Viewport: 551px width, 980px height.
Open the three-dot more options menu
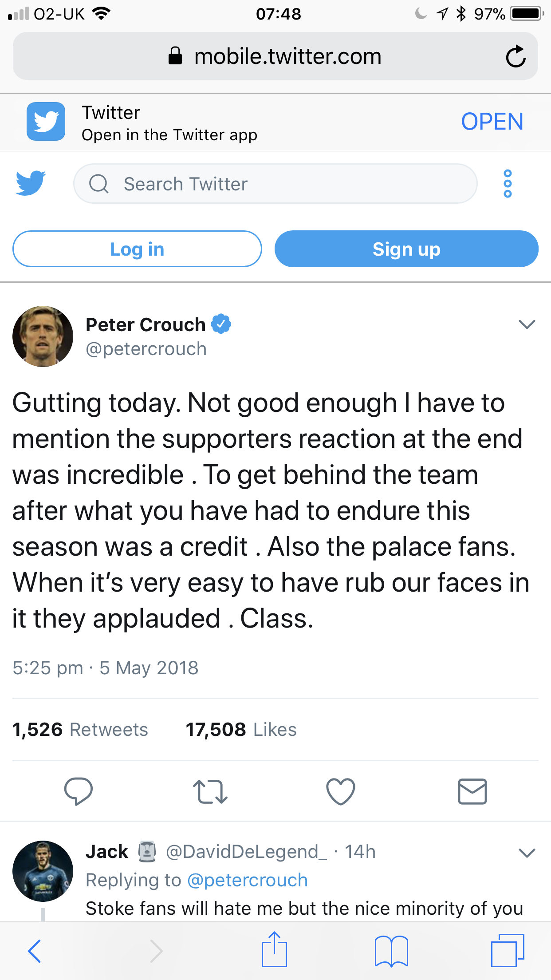508,183
